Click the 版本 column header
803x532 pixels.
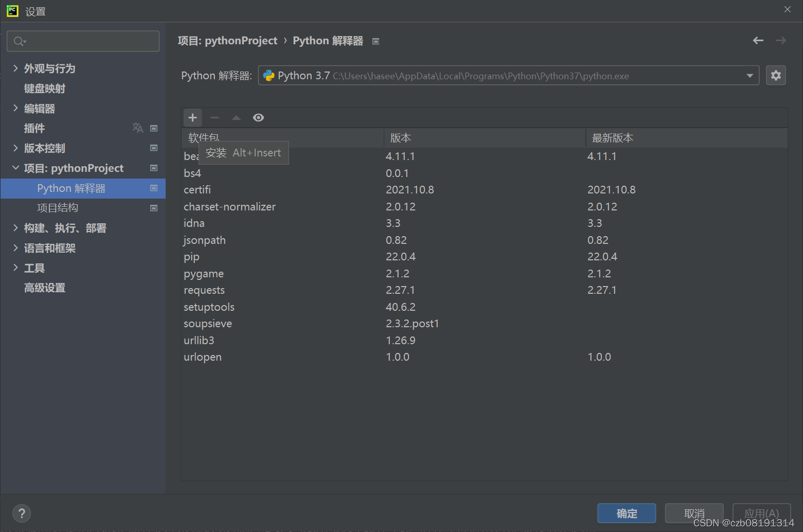[x=485, y=138]
